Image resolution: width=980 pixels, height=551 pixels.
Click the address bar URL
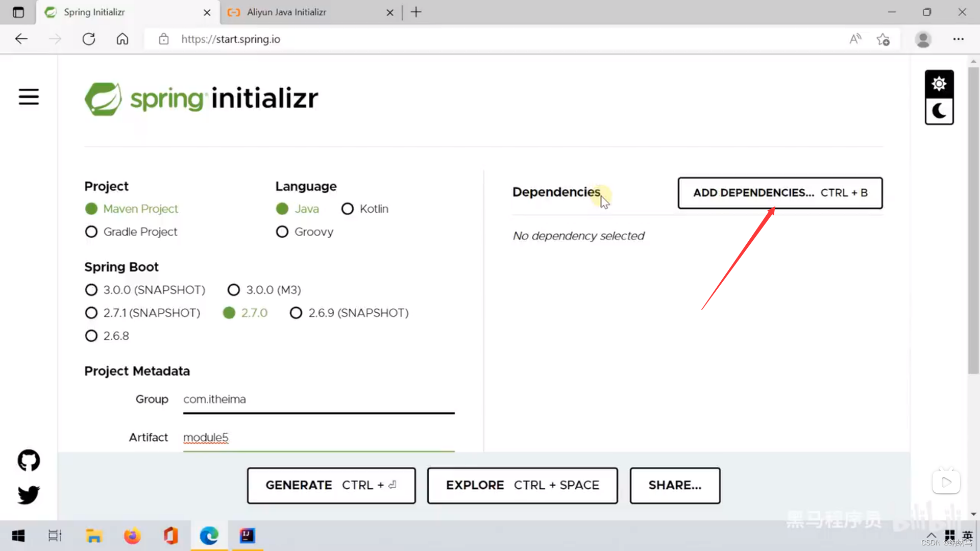231,39
